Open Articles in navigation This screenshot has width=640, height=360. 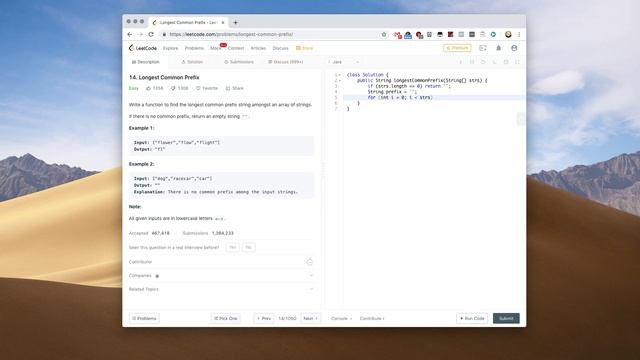point(258,48)
